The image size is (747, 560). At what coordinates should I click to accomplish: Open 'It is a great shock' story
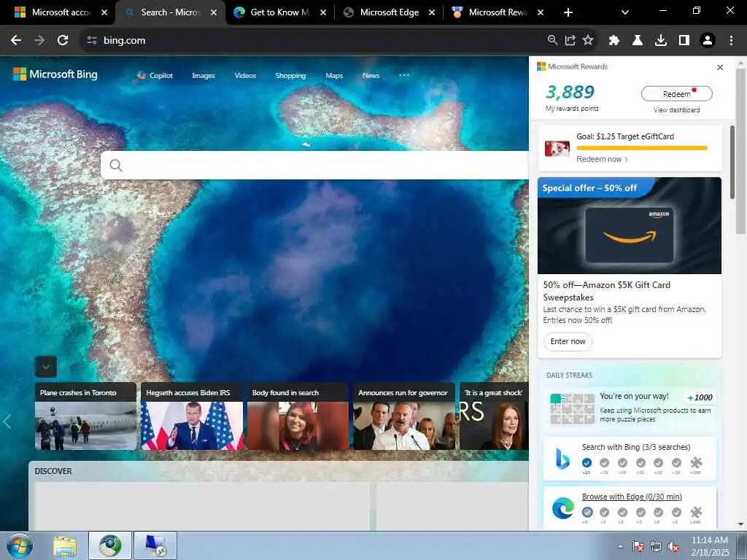tap(494, 416)
